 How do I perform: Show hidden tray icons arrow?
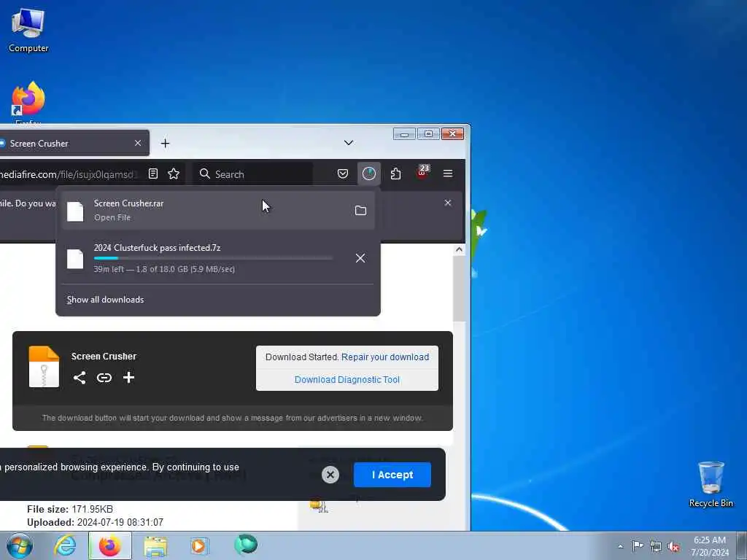[x=620, y=547]
